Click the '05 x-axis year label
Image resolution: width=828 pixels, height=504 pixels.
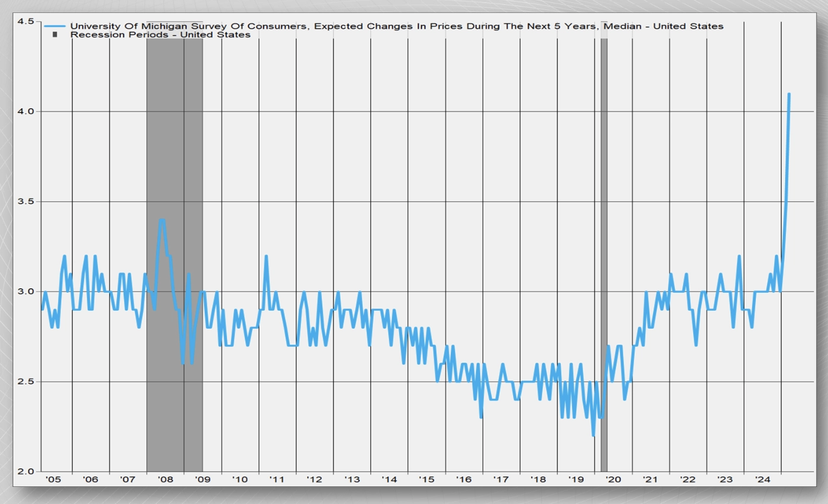[54, 480]
